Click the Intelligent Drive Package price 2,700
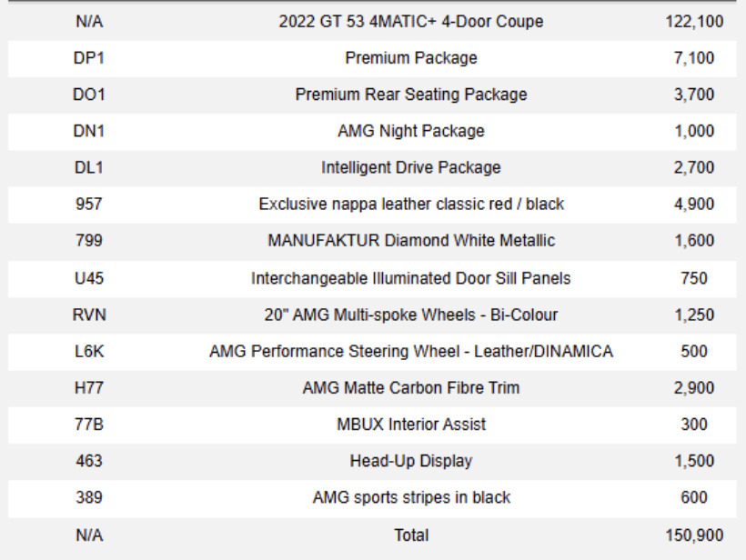 tap(694, 167)
